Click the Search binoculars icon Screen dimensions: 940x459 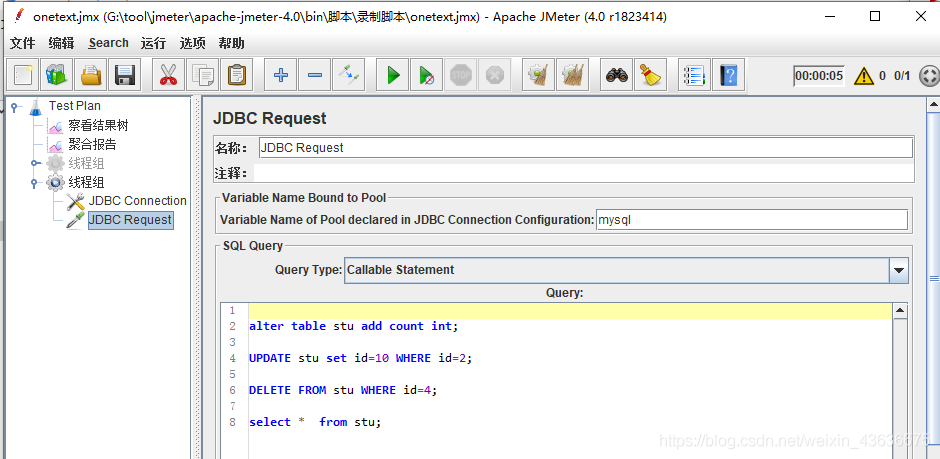[x=616, y=76]
